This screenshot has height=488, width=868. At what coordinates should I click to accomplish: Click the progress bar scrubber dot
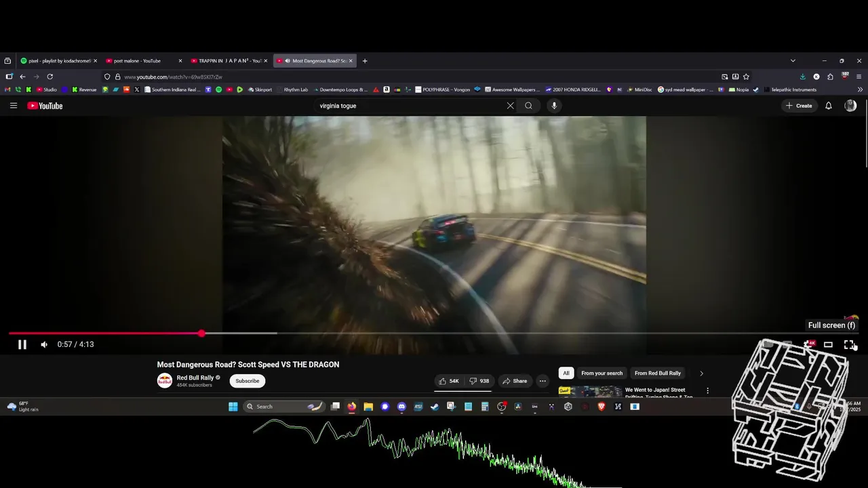pos(201,333)
